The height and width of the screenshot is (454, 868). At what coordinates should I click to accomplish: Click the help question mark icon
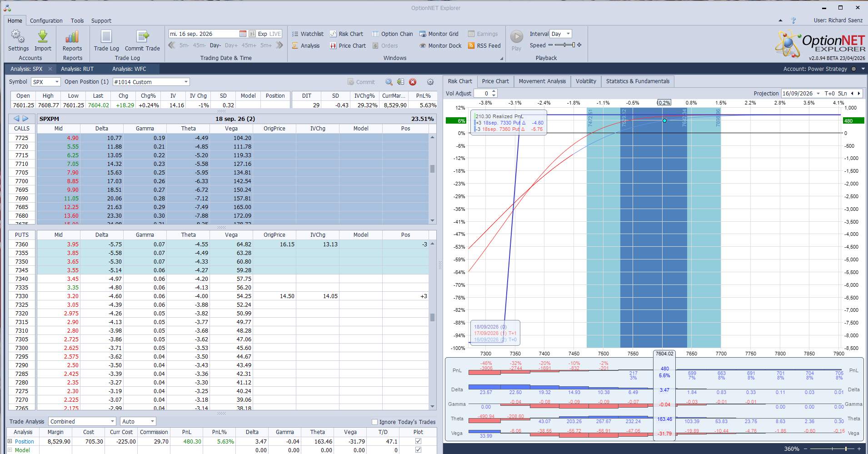pos(793,20)
